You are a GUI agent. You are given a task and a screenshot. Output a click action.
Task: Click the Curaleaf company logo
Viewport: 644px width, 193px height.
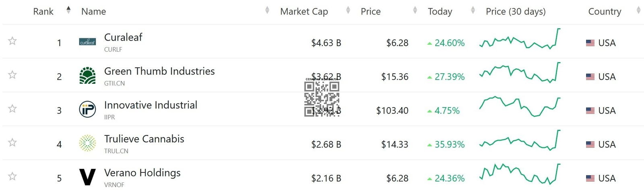pyautogui.click(x=87, y=42)
